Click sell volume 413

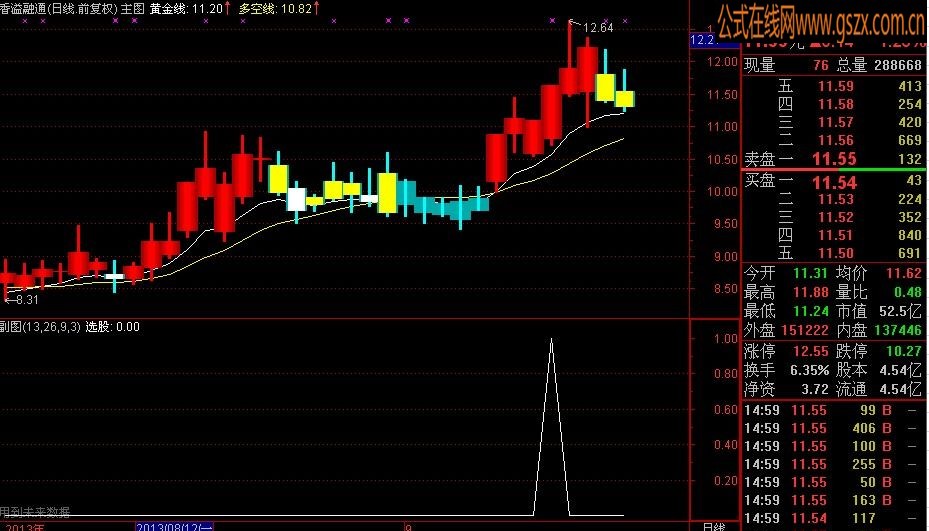point(909,87)
